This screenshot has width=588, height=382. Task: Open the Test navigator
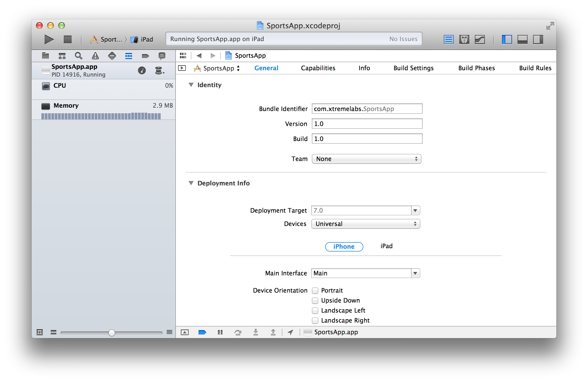[x=112, y=56]
